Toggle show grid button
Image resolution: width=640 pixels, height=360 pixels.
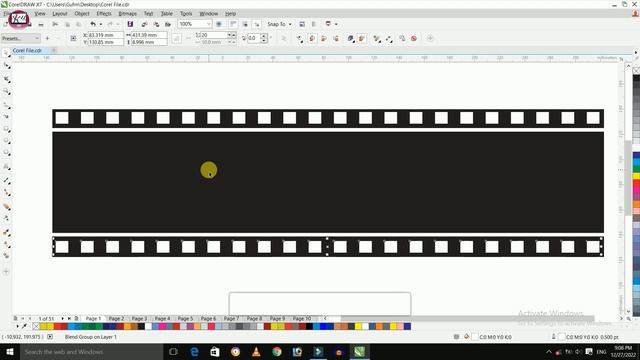pyautogui.click(x=245, y=24)
